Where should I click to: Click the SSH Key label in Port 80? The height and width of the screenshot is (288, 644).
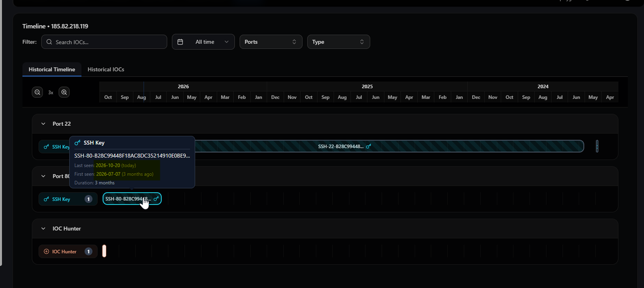point(68,199)
